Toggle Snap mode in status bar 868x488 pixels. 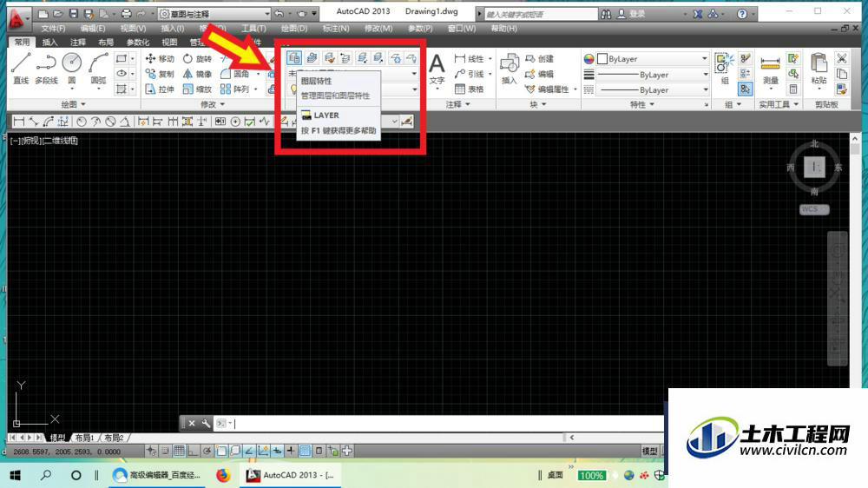click(165, 451)
